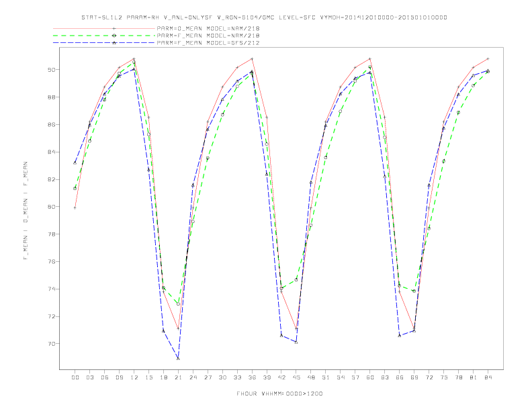The image size is (532, 411).
Task: Click x-axis tick label 63
Action: tap(385, 377)
